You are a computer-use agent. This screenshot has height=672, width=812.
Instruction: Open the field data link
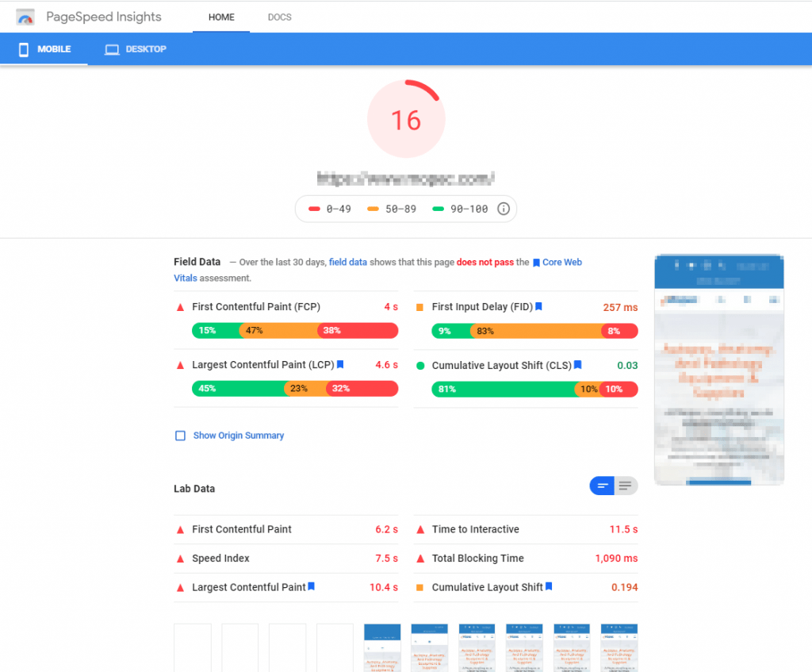click(x=348, y=262)
